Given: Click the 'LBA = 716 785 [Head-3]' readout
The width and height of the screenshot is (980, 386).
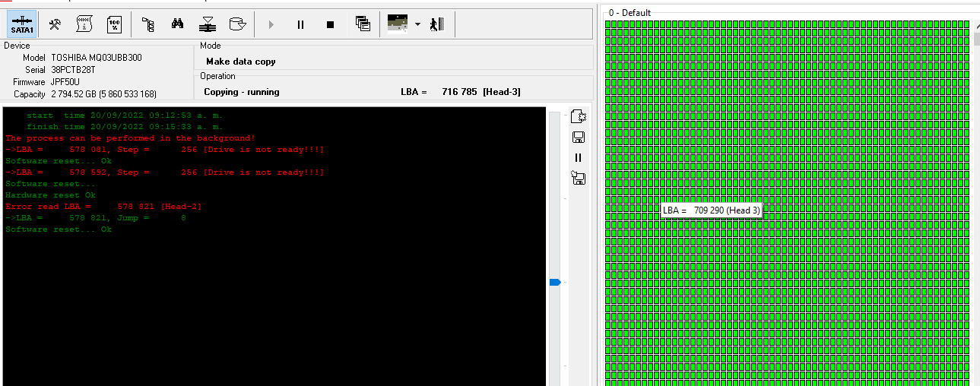Looking at the screenshot, I should pyautogui.click(x=461, y=92).
